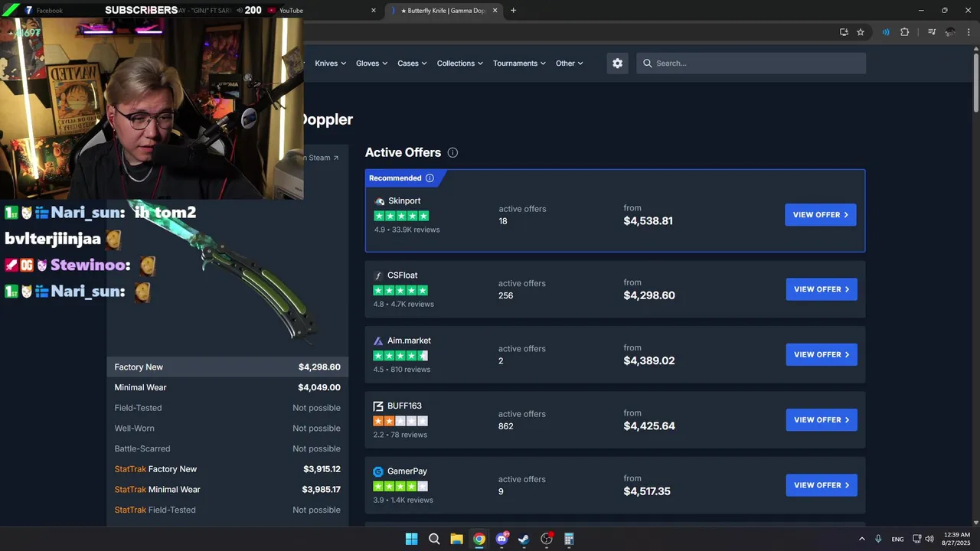The image size is (980, 551).
Task: Open the volume tray icon
Action: click(x=929, y=539)
